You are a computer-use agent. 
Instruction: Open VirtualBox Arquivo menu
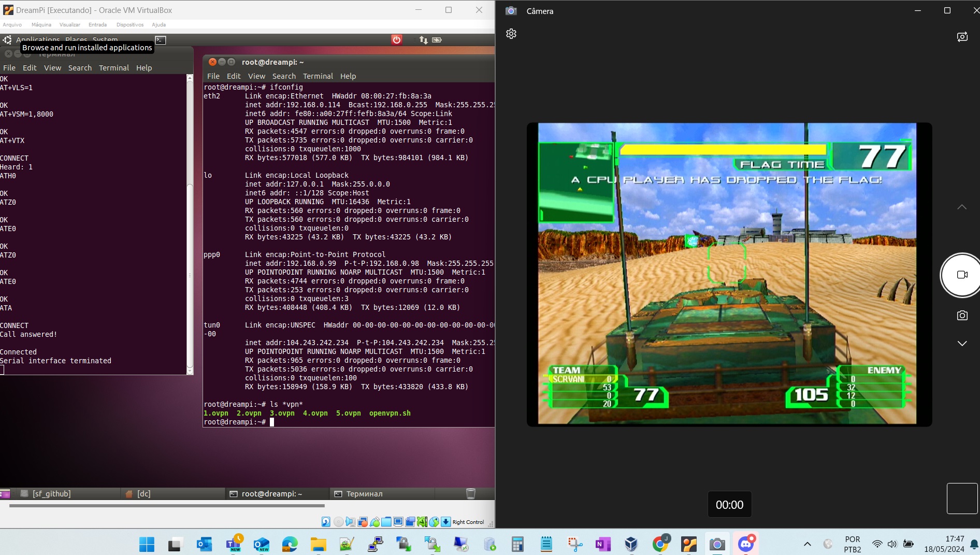pos(12,24)
